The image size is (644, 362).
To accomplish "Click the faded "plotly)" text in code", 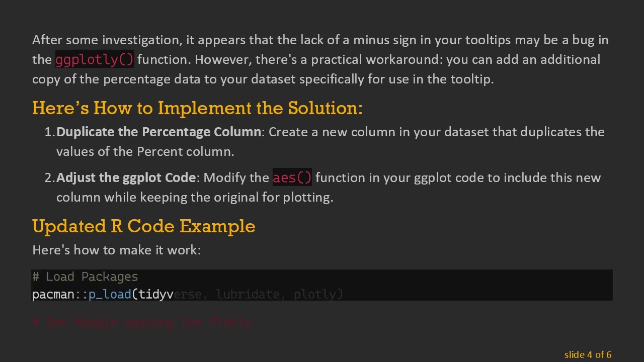I will click(x=318, y=295).
